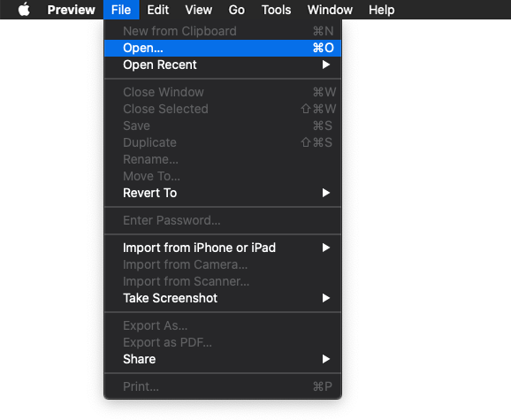Viewport: 511px width, 420px height.
Task: Choose Open... from the File menu
Action: [x=223, y=48]
